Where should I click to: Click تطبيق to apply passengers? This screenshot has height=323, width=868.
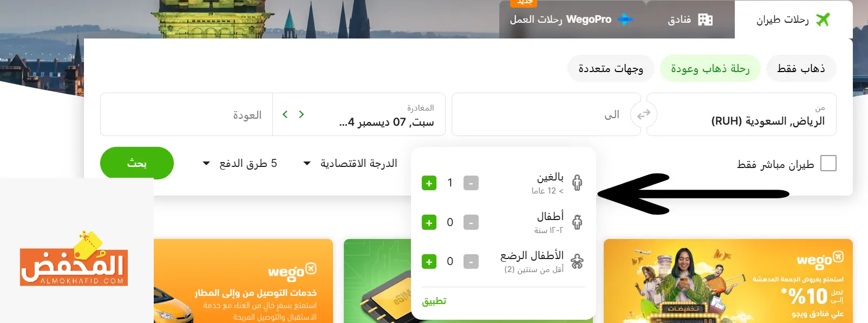434,301
